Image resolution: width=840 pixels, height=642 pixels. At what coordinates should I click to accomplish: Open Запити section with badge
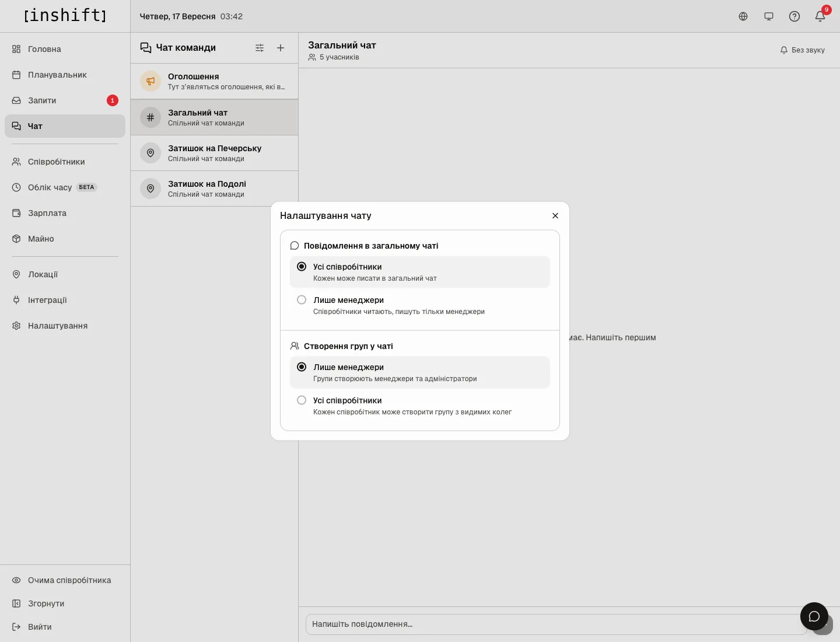coord(65,100)
